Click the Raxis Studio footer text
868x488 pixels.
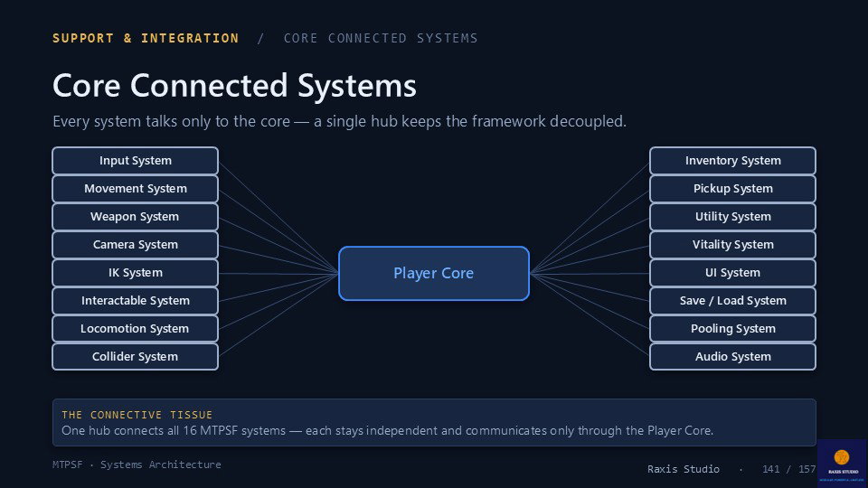coord(684,469)
